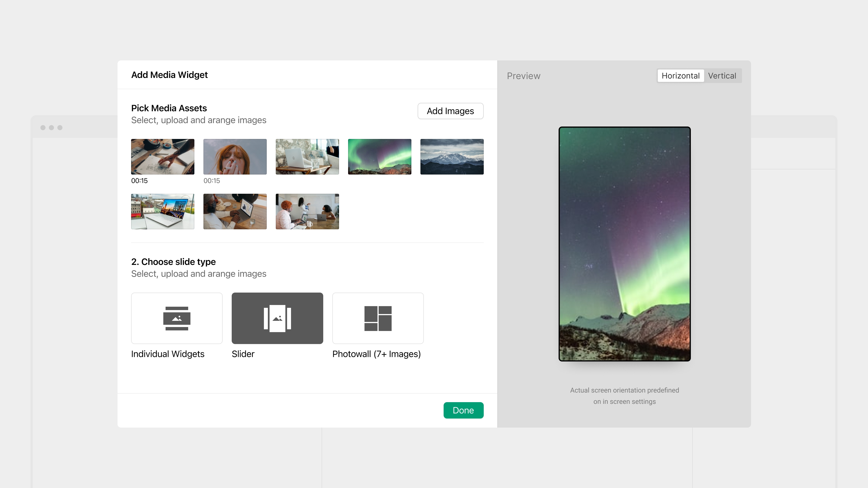Select the Individual Widgets slide type icon
The image size is (868, 488).
(x=177, y=318)
